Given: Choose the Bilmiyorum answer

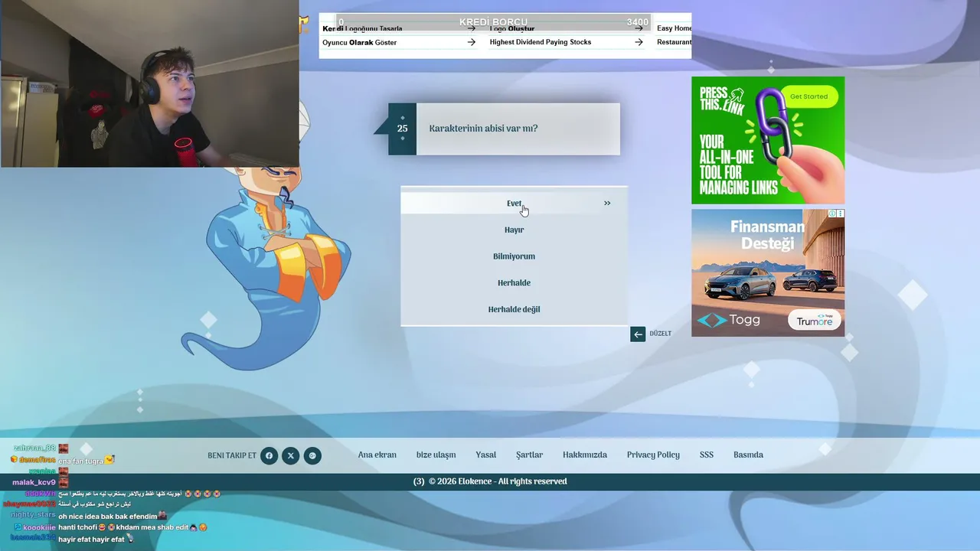Looking at the screenshot, I should [x=514, y=256].
